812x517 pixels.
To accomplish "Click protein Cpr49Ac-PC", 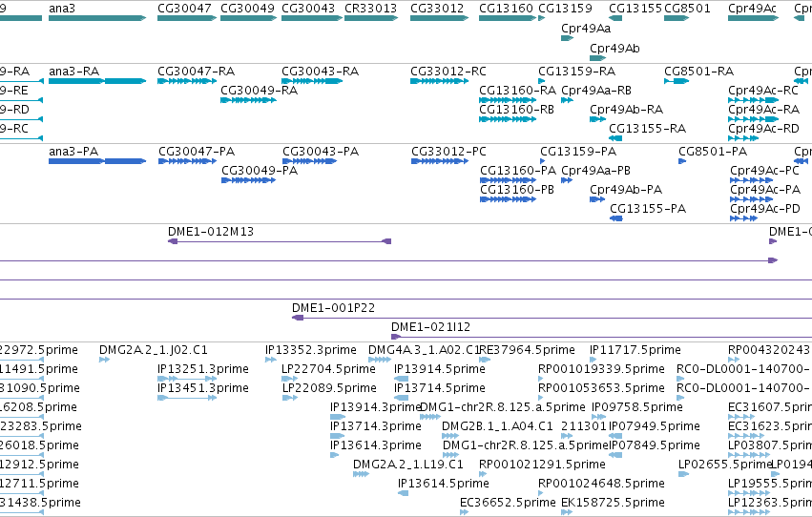I will 752,180.
